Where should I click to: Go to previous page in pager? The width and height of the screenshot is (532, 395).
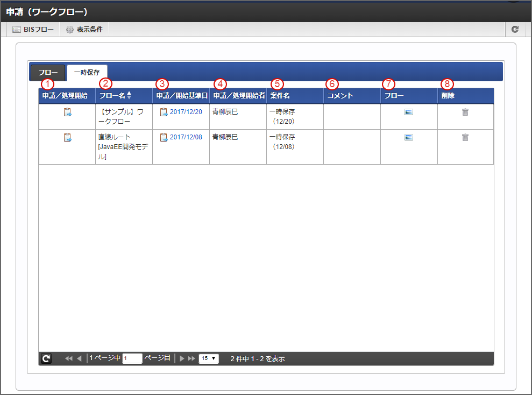click(79, 358)
